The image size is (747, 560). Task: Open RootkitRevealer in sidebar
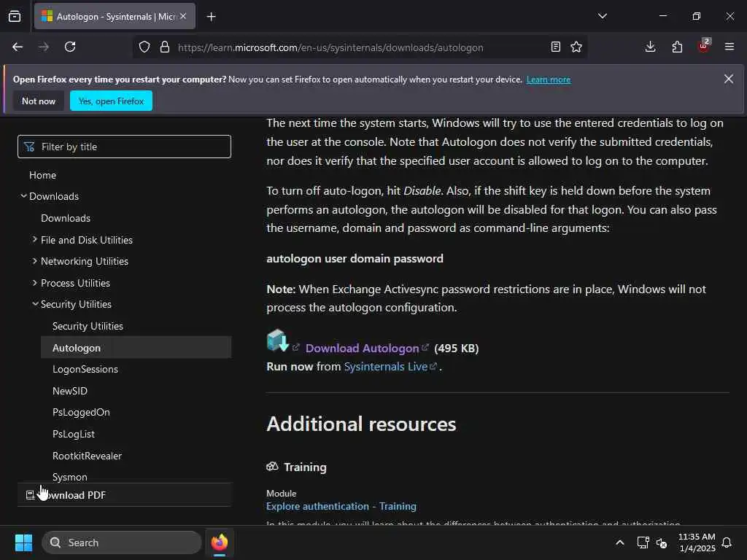pyautogui.click(x=88, y=456)
